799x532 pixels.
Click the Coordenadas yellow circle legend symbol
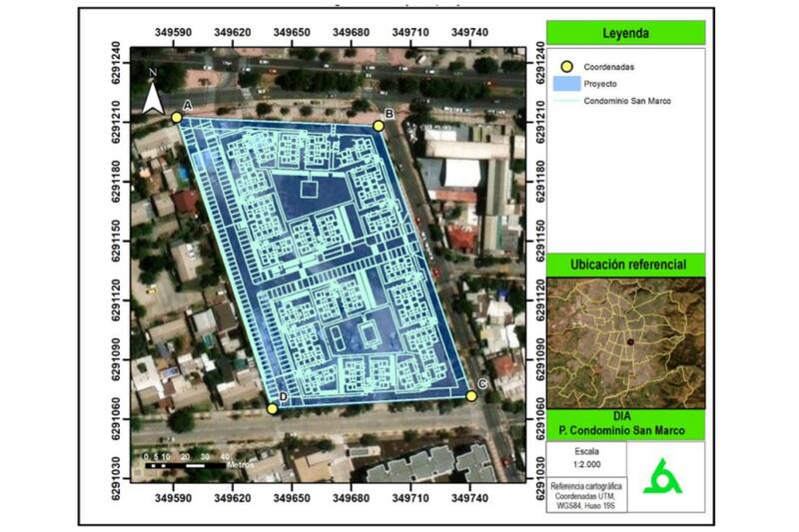pyautogui.click(x=564, y=66)
